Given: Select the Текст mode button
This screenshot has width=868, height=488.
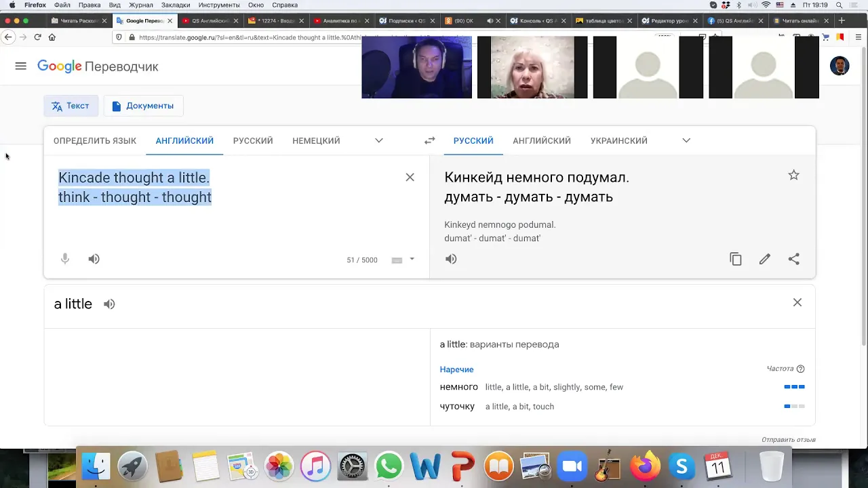Looking at the screenshot, I should tap(71, 106).
